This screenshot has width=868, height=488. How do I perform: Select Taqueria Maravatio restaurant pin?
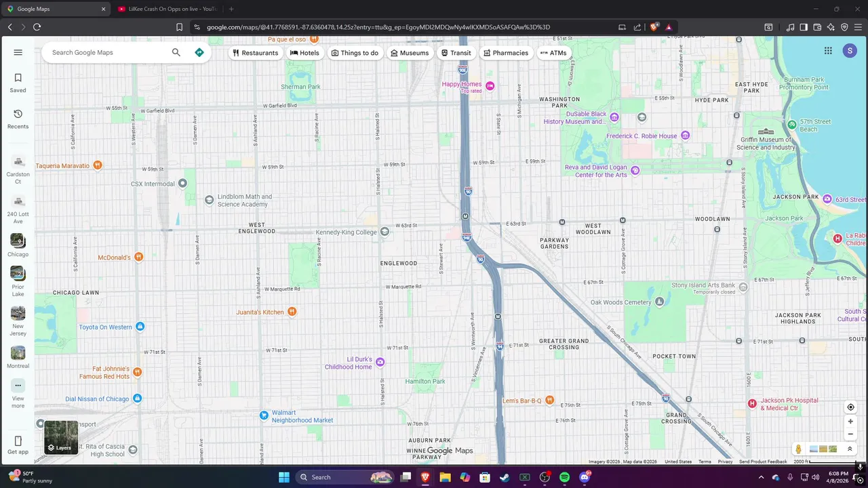click(x=98, y=165)
